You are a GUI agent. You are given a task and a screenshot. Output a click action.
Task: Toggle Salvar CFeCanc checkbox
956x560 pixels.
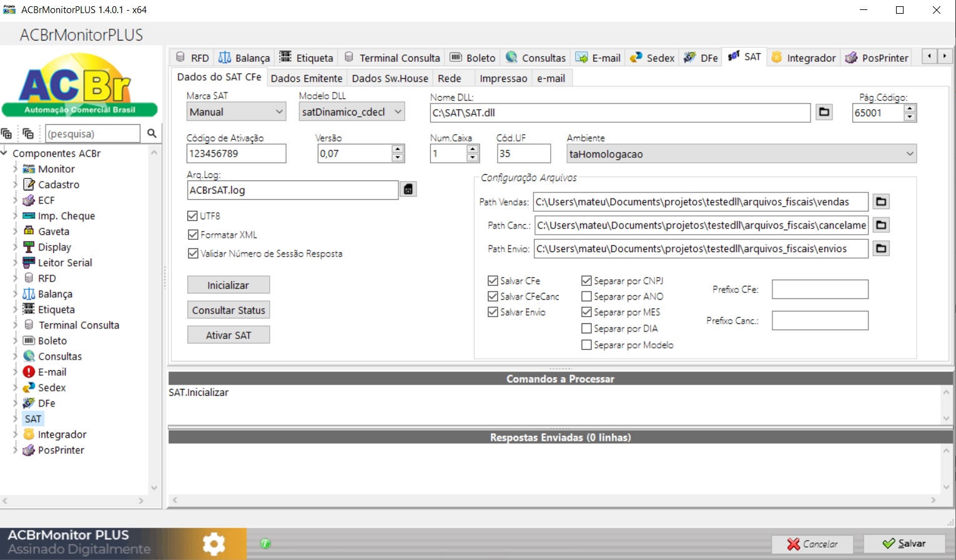[x=493, y=297]
